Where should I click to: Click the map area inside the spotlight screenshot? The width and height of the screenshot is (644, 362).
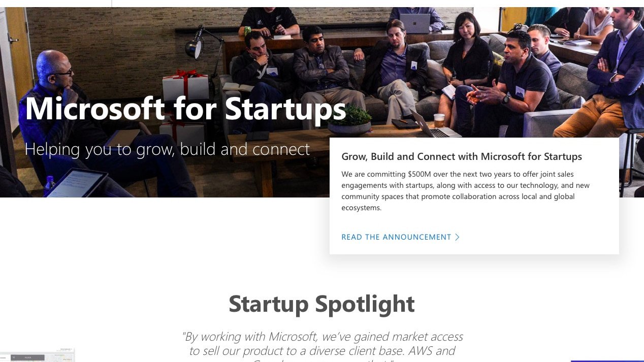pos(61,359)
